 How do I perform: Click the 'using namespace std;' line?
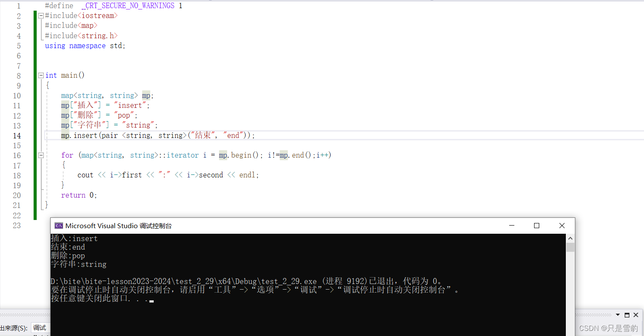tap(85, 46)
